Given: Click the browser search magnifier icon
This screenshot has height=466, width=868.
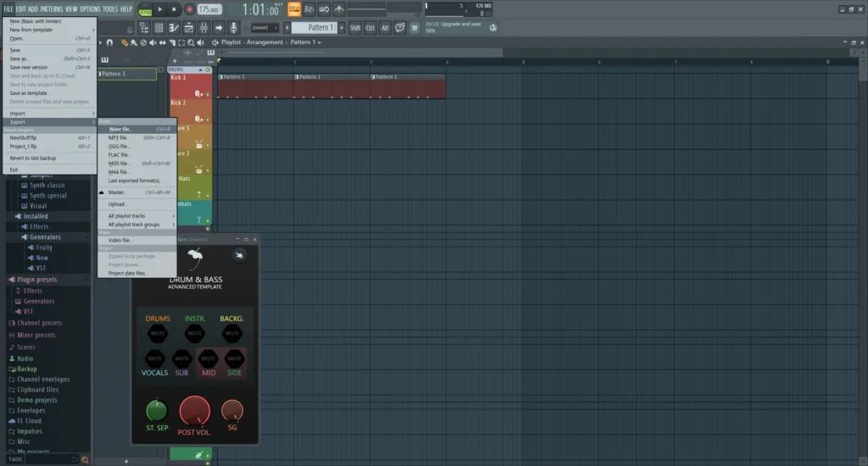Looking at the screenshot, I should (x=85, y=459).
